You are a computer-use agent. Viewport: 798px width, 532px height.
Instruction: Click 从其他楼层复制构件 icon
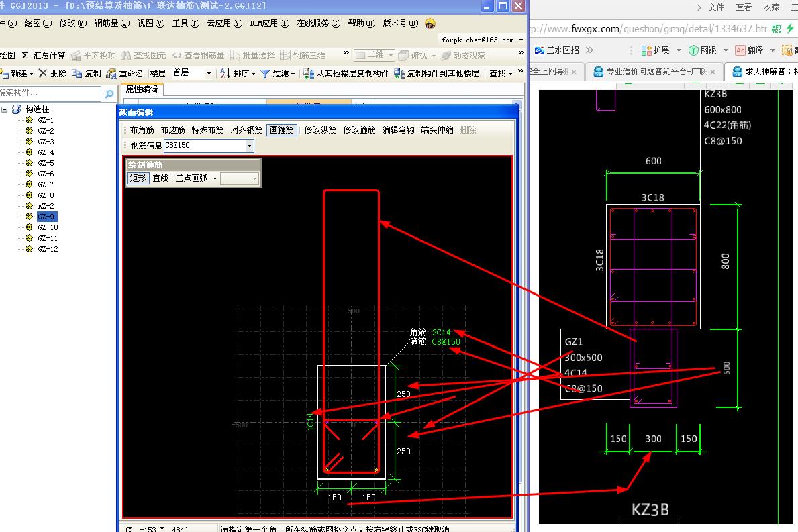point(309,74)
